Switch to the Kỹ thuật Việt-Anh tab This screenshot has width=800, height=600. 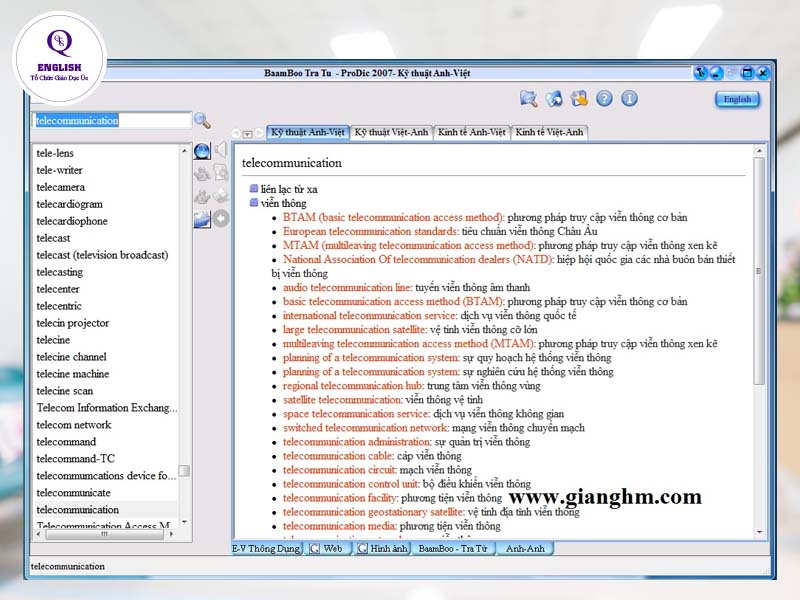[391, 133]
